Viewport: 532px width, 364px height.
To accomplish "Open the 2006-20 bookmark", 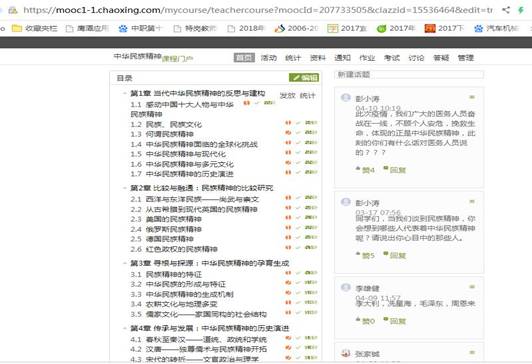I will point(297,28).
